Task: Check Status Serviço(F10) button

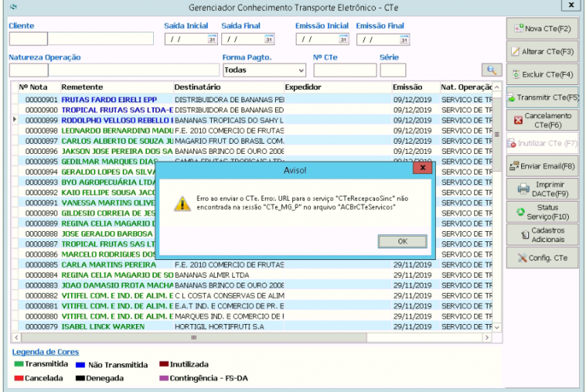Action: coord(542,212)
